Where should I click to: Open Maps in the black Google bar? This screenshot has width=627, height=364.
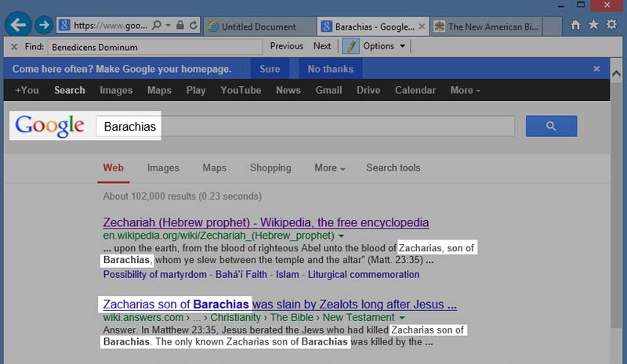pyautogui.click(x=159, y=90)
